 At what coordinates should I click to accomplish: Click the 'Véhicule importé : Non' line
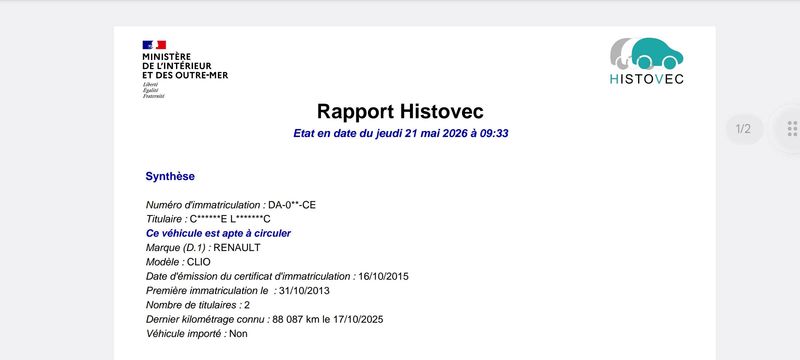pos(196,333)
